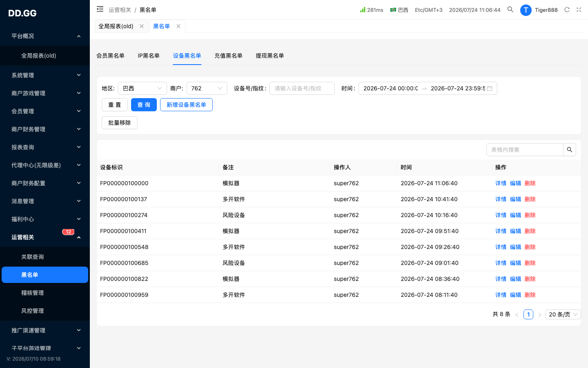This screenshot has width=588, height=368.
Task: Focus the 设备号/指纹 input field
Action: coord(302,88)
